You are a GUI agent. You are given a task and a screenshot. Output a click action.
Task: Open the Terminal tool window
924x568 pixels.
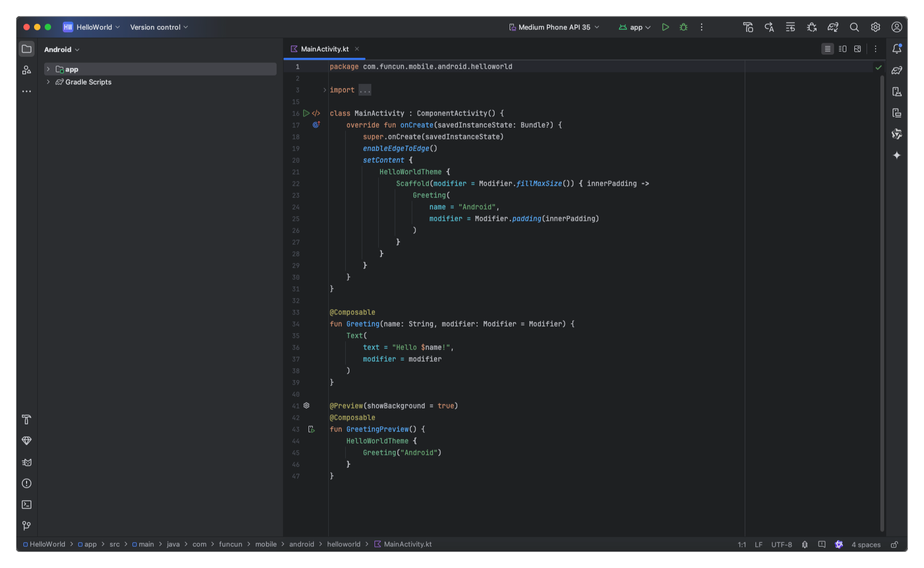[x=27, y=505]
